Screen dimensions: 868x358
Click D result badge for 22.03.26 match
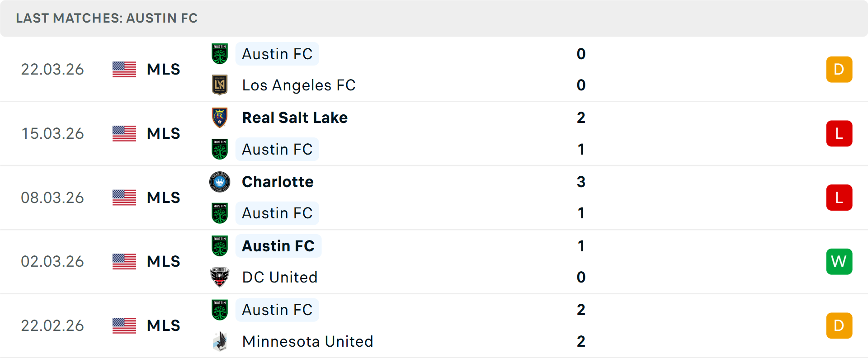click(x=839, y=69)
